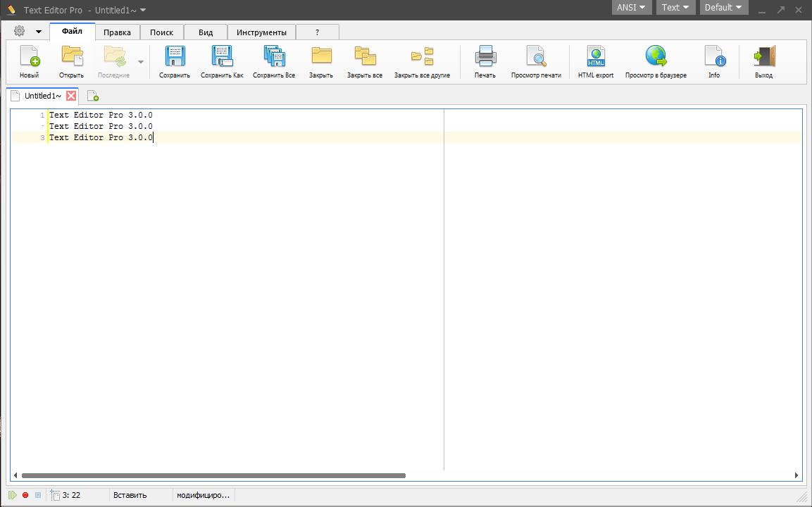Click the horizontal scrollbar thumb

(213, 475)
